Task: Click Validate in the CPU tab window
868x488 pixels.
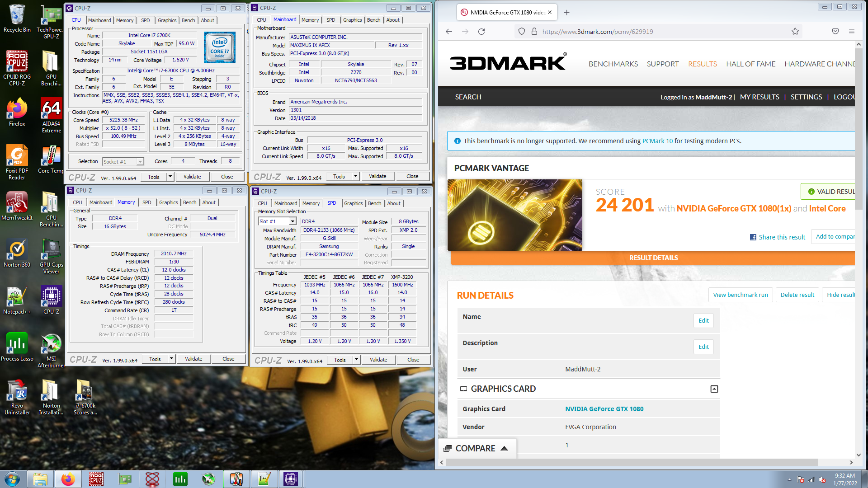Action: tap(192, 177)
